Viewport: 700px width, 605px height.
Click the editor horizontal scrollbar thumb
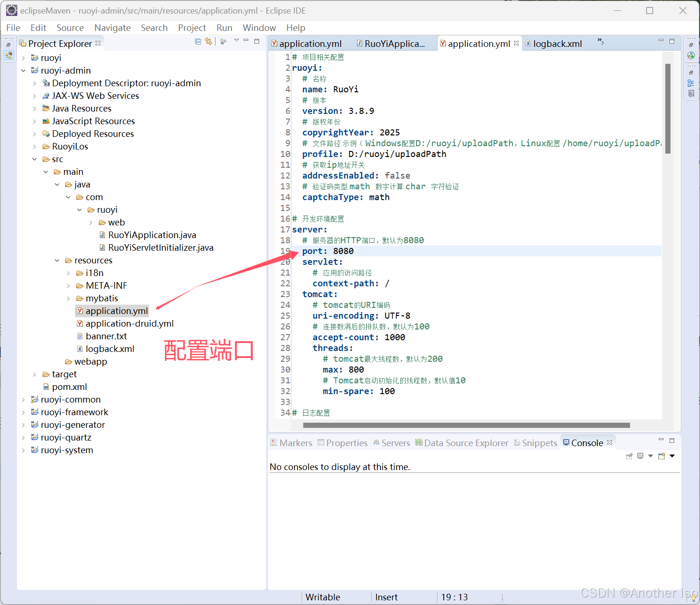point(466,426)
